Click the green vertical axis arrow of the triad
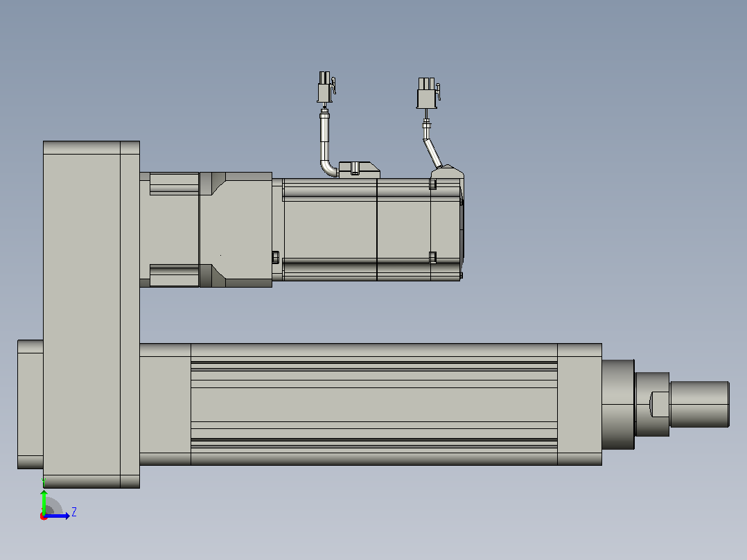The height and width of the screenshot is (560, 747). tap(44, 502)
